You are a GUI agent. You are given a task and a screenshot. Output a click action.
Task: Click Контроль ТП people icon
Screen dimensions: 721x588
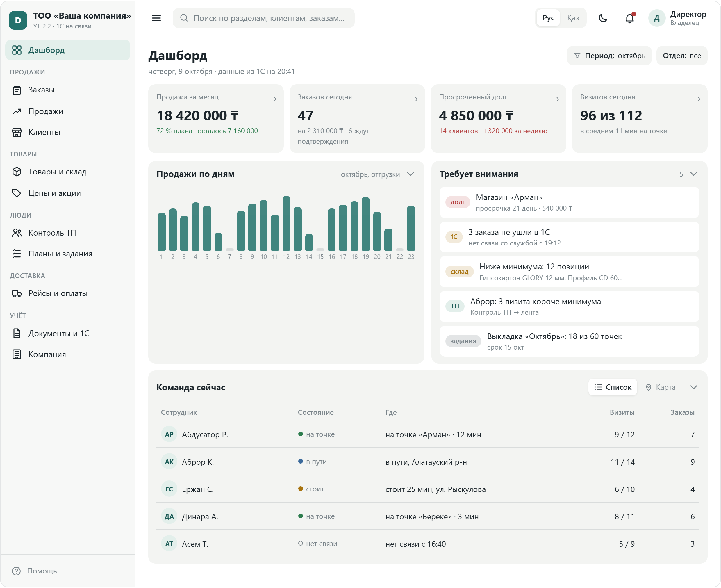coord(17,233)
